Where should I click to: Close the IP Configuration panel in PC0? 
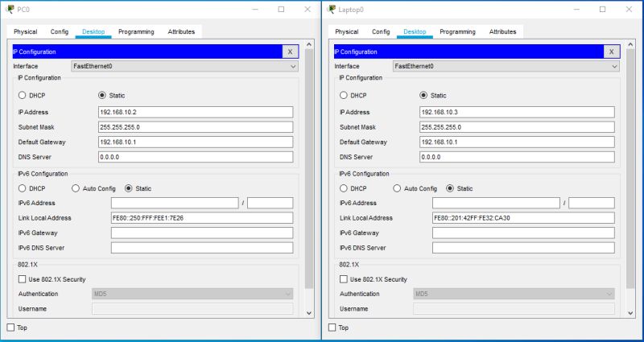290,52
